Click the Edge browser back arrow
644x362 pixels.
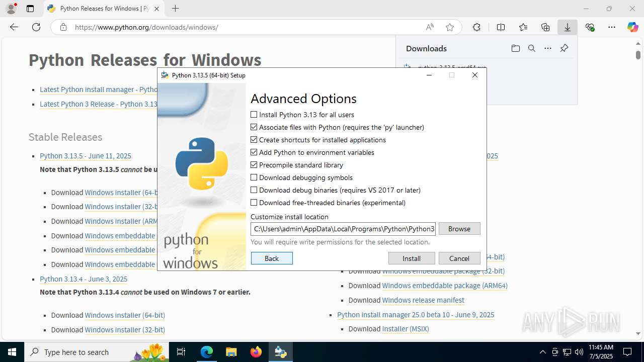click(x=14, y=27)
